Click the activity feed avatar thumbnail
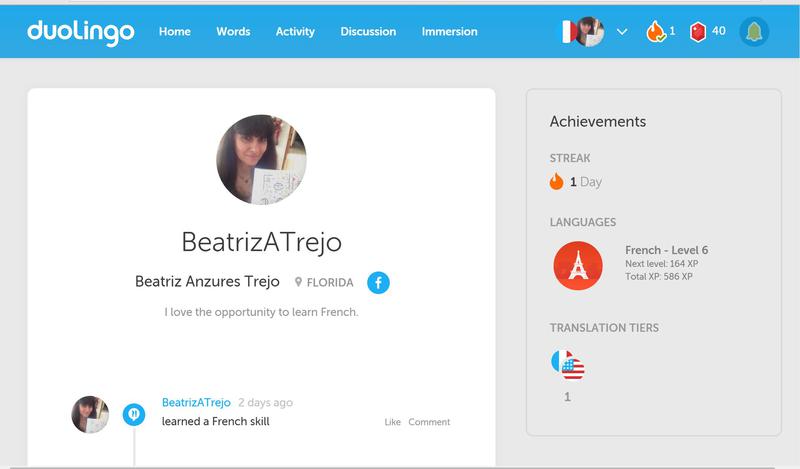This screenshot has width=800, height=469. click(90, 414)
